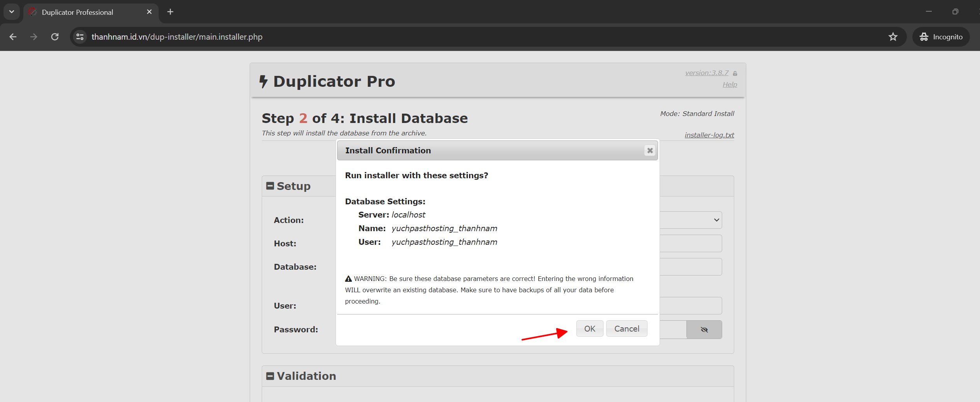Collapse the Validation section
The height and width of the screenshot is (402, 980).
(x=270, y=376)
